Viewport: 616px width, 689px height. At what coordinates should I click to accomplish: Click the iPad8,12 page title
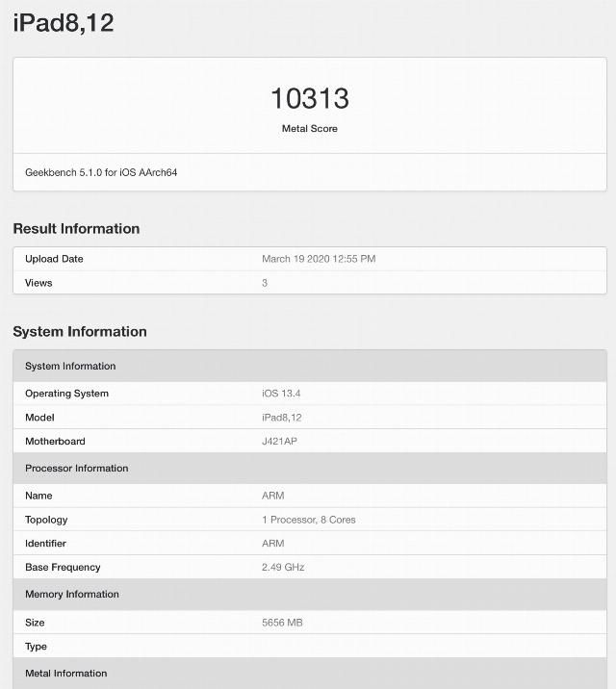[64, 23]
